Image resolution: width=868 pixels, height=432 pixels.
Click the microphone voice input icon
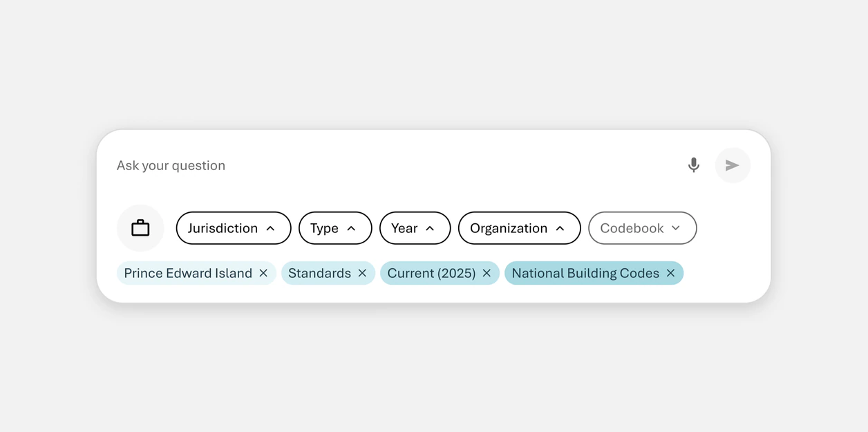pyautogui.click(x=694, y=165)
